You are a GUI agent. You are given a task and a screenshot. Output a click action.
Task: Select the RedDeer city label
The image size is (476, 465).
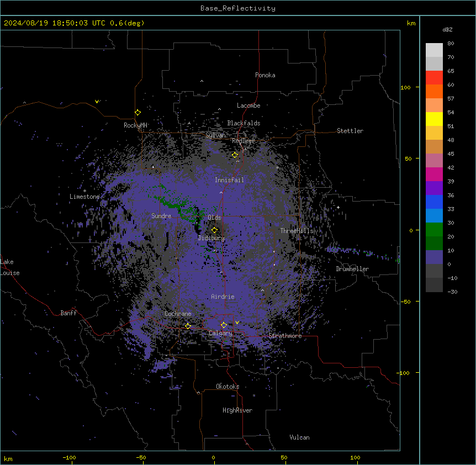243,141
